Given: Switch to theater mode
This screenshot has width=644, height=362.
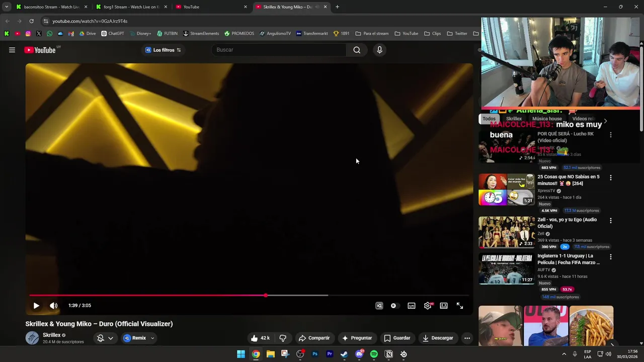Looking at the screenshot, I should coord(444,306).
